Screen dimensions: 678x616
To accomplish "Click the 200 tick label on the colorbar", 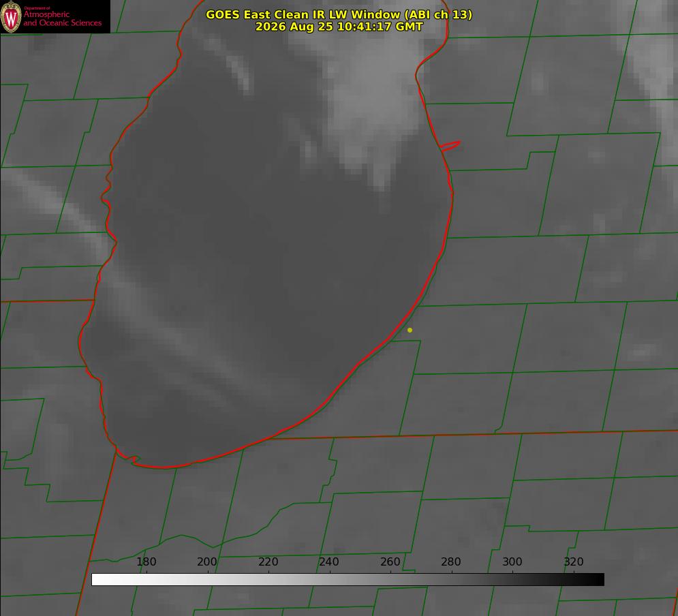I will 207,561.
